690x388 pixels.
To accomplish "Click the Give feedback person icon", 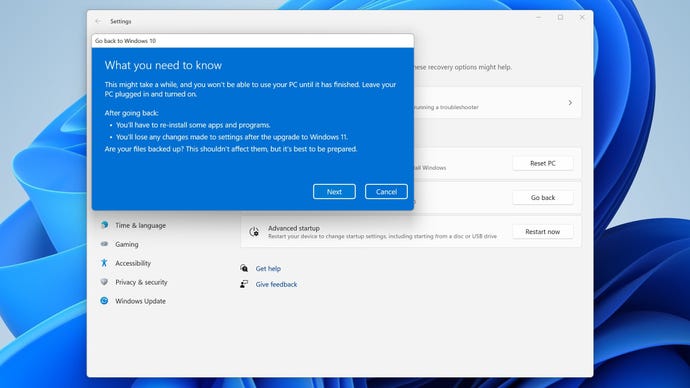I will [244, 284].
